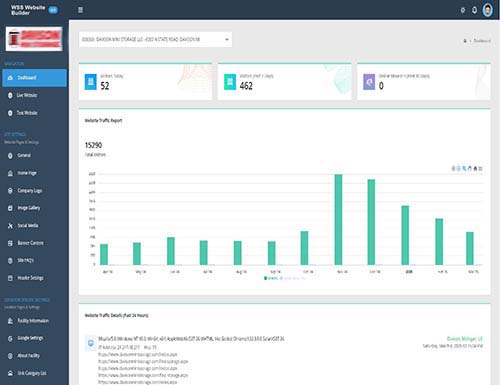Click the facility thumbnail image in sidebar
Image resolution: width=500 pixels, height=385 pixels.
click(x=34, y=39)
